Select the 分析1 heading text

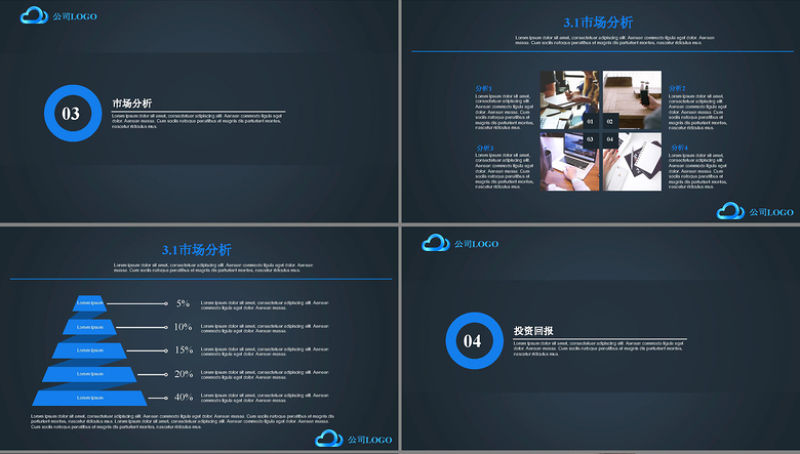pyautogui.click(x=484, y=88)
